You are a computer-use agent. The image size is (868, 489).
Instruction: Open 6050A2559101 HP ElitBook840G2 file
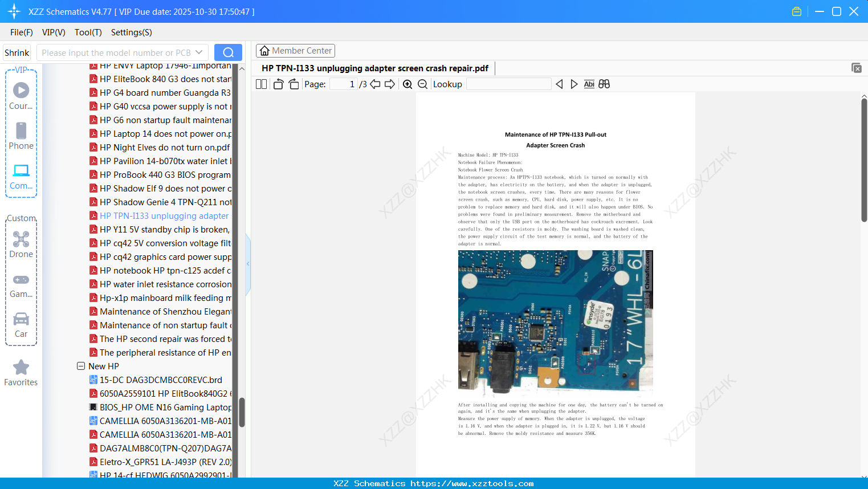[x=161, y=394]
